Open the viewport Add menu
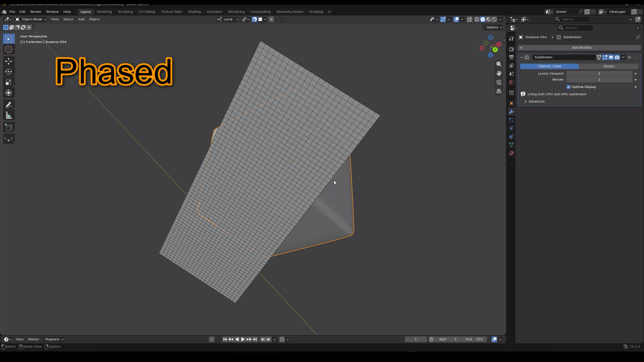The height and width of the screenshot is (362, 644). coord(81,20)
